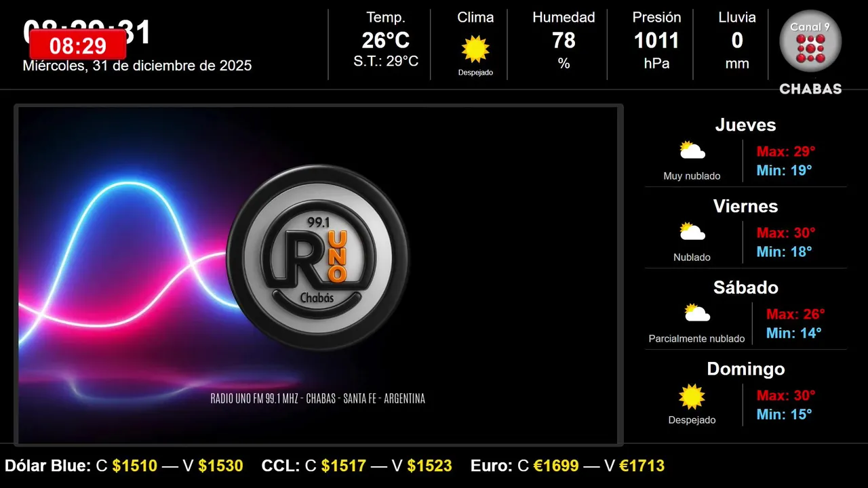Click the Canal 9 Chabas logo
Screen dimensions: 868x488
pyautogui.click(x=810, y=52)
